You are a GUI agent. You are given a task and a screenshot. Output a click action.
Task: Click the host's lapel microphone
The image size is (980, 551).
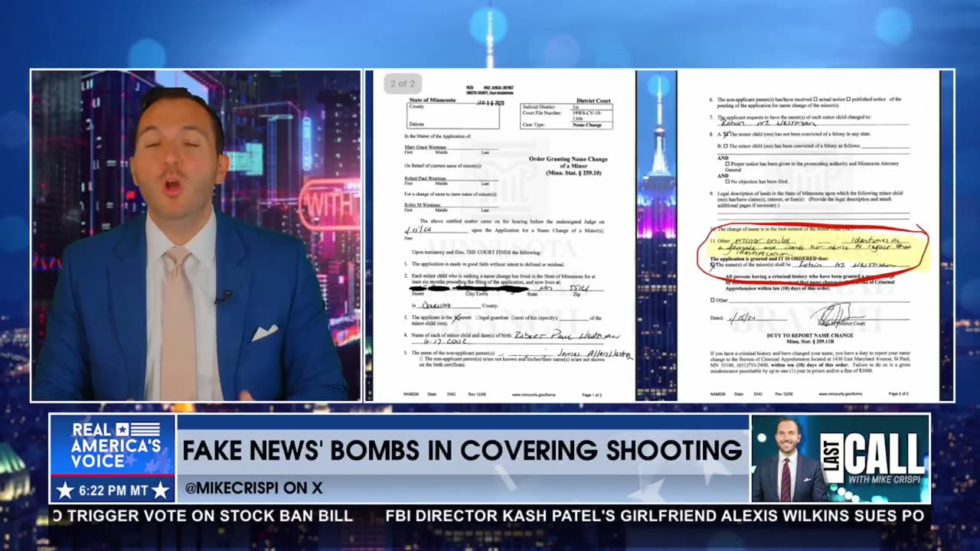point(222,297)
